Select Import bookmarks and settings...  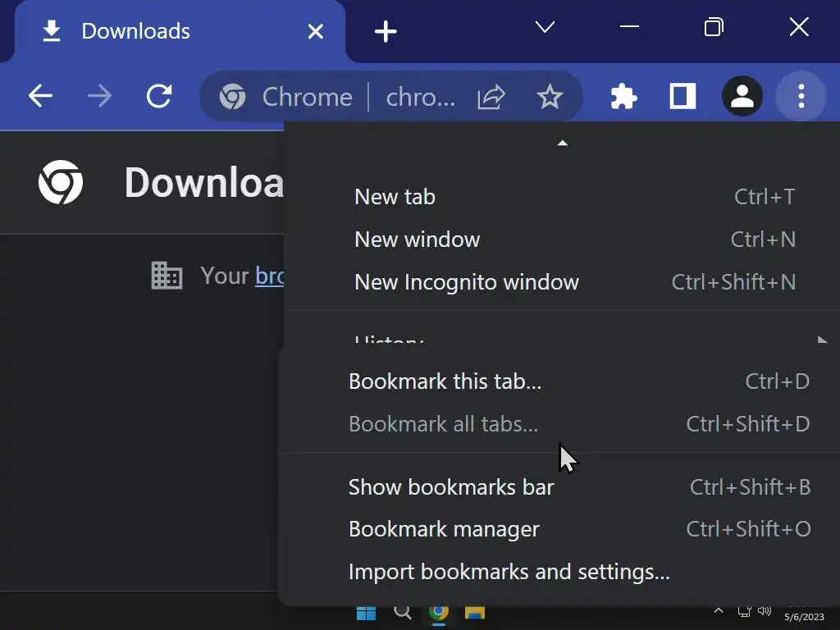[559, 572]
